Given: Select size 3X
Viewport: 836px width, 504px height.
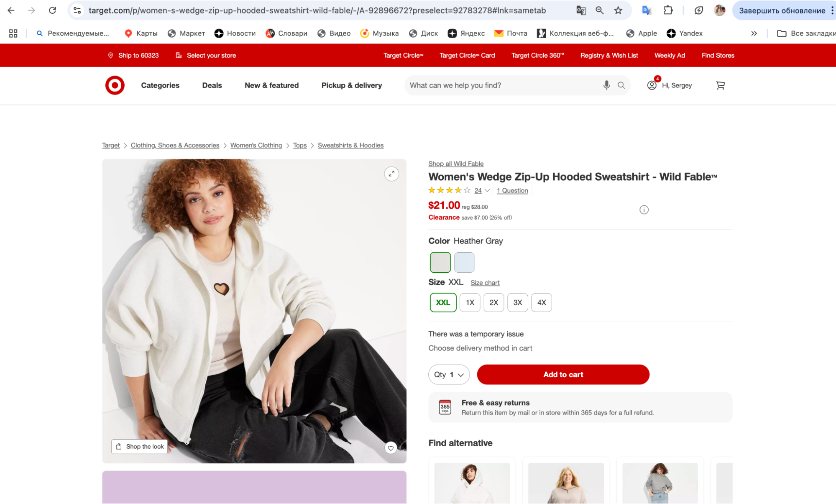Looking at the screenshot, I should (517, 302).
